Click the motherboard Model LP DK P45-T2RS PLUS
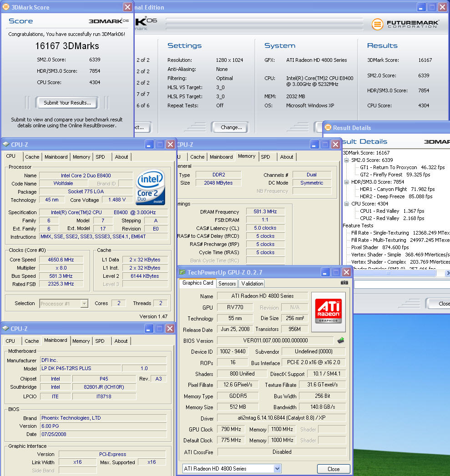Screen dimensions: 450x476 coord(81,368)
